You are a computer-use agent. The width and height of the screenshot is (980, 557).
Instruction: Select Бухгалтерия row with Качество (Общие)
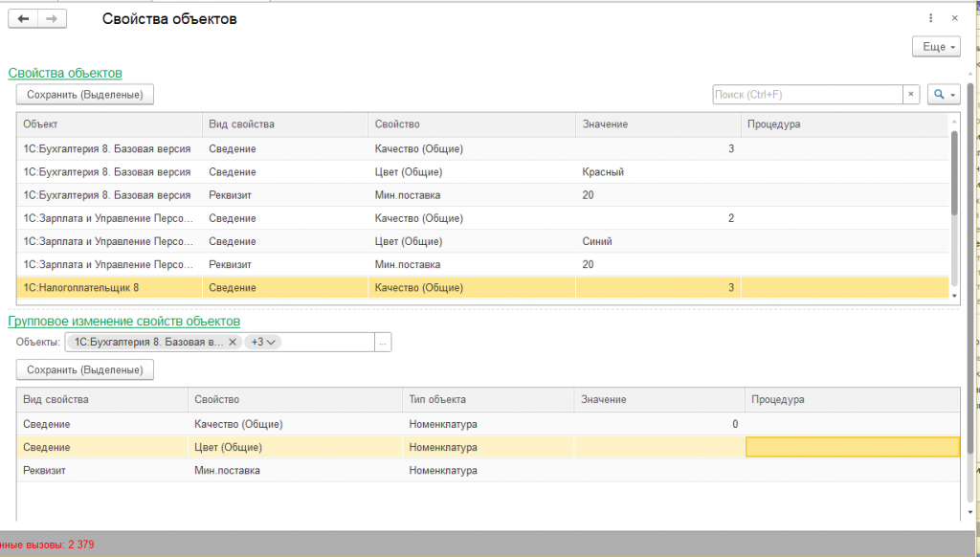(482, 148)
